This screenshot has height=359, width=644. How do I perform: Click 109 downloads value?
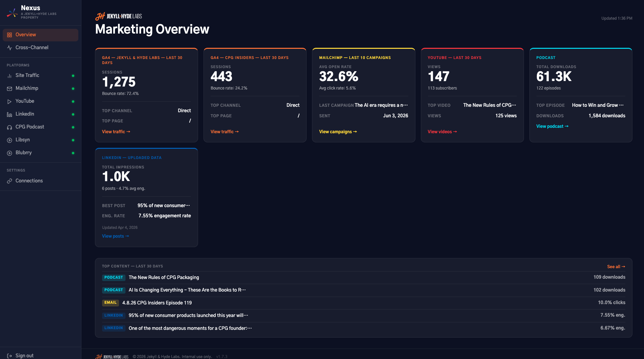point(609,277)
